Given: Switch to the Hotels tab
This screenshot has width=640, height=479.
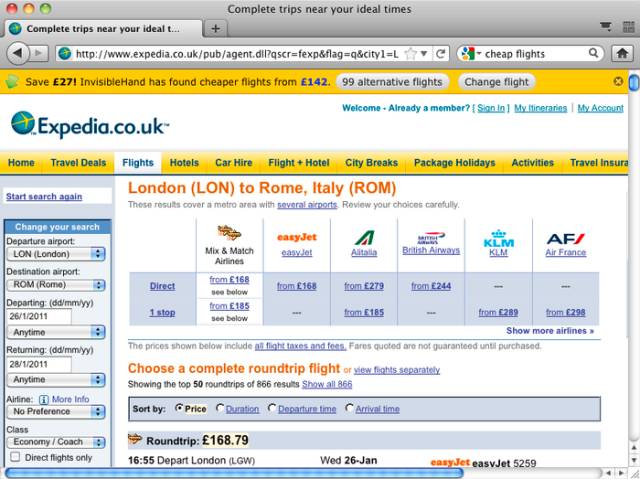Looking at the screenshot, I should click(x=184, y=163).
